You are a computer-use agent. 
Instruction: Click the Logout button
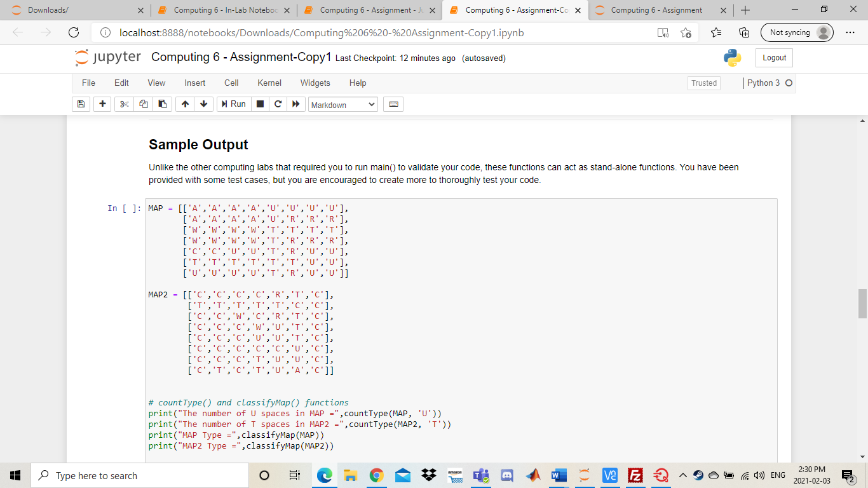point(774,58)
